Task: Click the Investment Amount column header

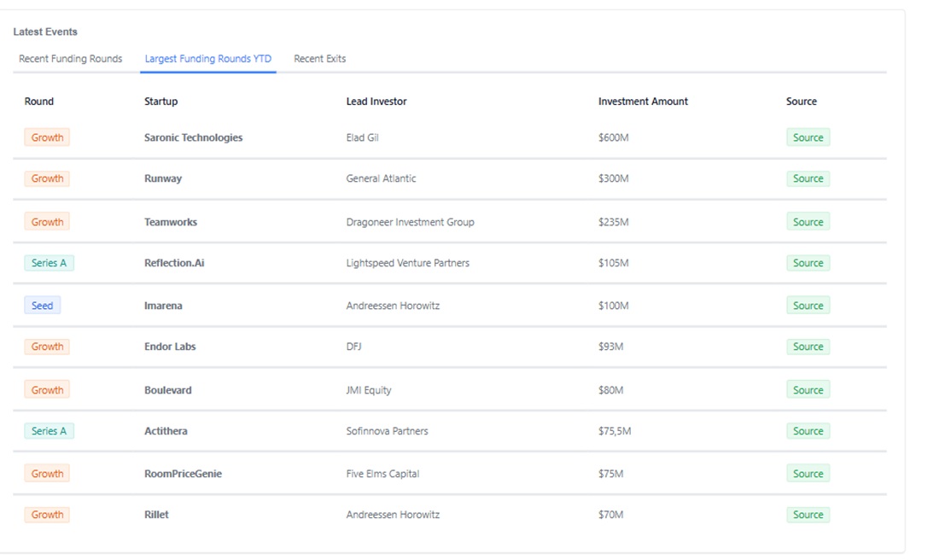Action: [x=643, y=102]
